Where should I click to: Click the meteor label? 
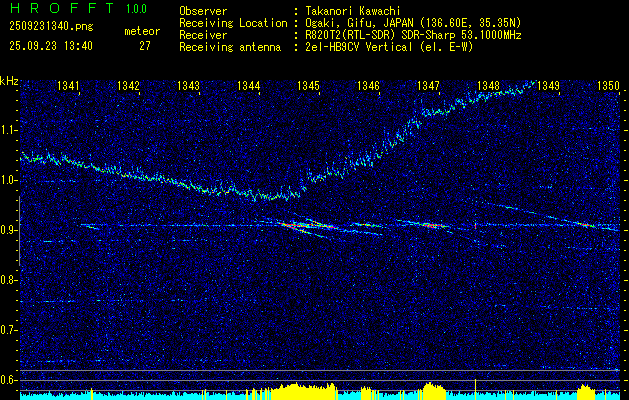(142, 31)
